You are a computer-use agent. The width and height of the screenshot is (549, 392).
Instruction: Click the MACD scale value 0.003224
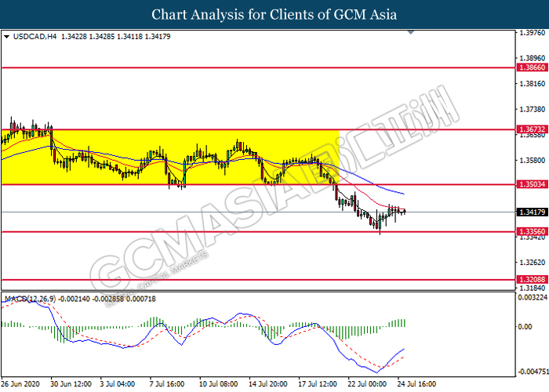click(x=533, y=297)
